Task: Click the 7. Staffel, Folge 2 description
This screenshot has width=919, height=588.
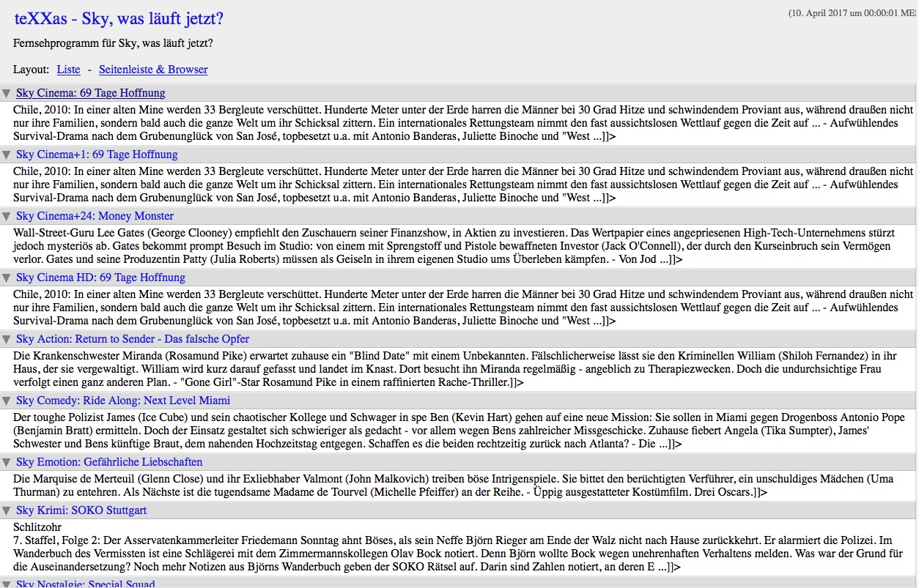Action: click(457, 554)
